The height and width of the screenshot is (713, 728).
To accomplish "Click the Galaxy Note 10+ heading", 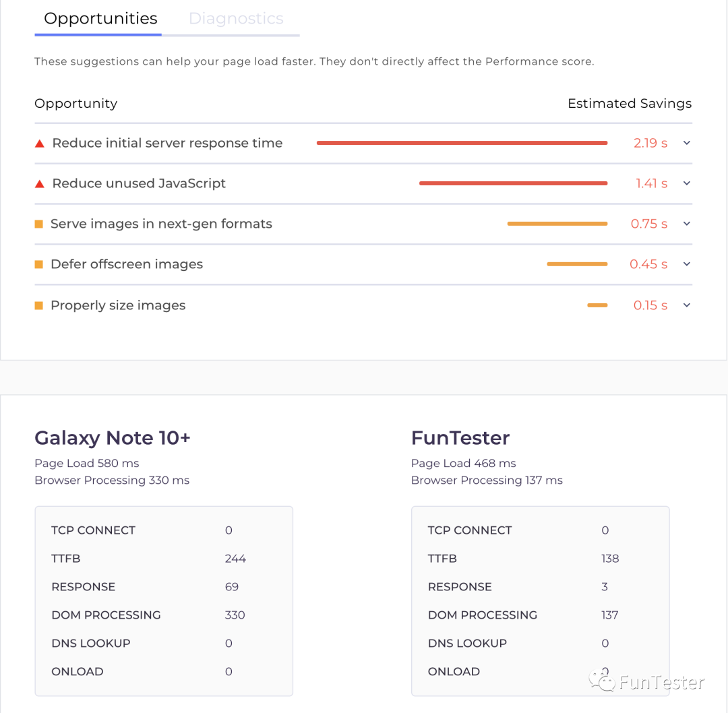I will (x=113, y=438).
